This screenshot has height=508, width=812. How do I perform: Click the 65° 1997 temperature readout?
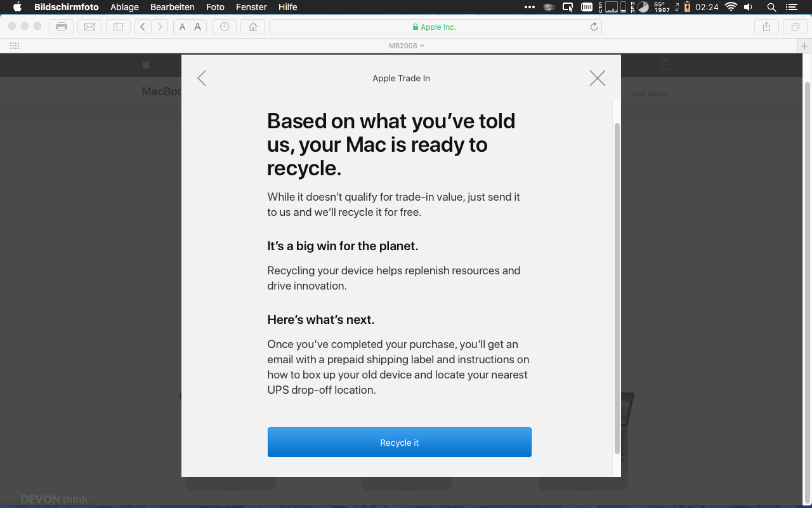(662, 7)
